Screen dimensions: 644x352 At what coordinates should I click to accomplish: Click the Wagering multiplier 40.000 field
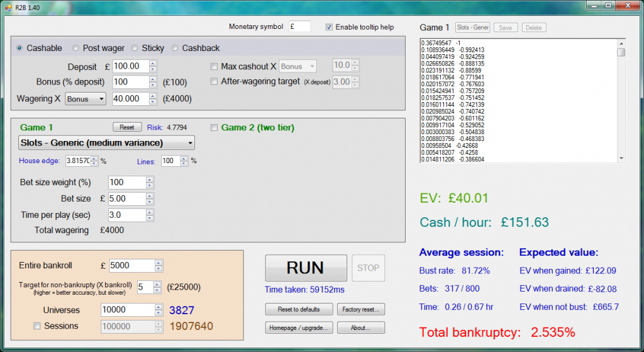pyautogui.click(x=131, y=99)
